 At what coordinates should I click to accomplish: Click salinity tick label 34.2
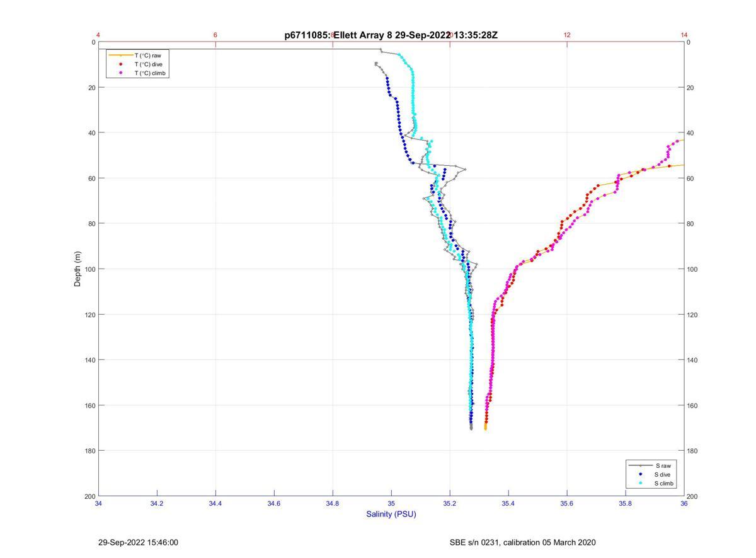157,503
